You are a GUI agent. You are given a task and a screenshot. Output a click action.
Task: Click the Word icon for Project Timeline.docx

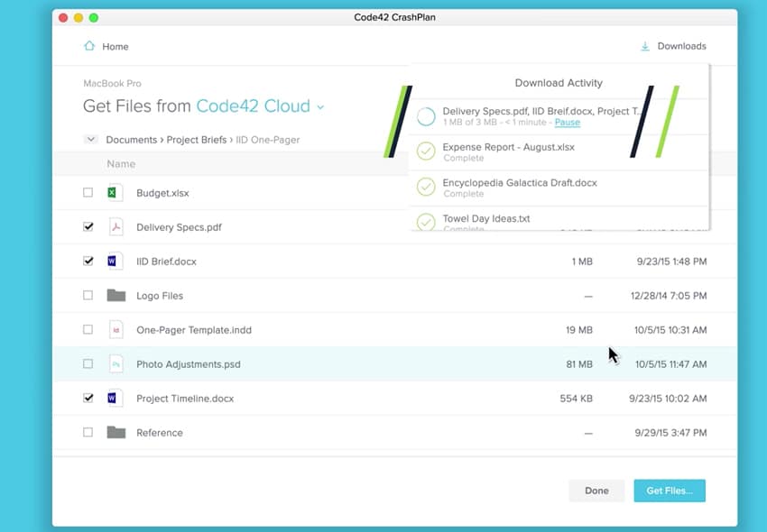(x=115, y=398)
